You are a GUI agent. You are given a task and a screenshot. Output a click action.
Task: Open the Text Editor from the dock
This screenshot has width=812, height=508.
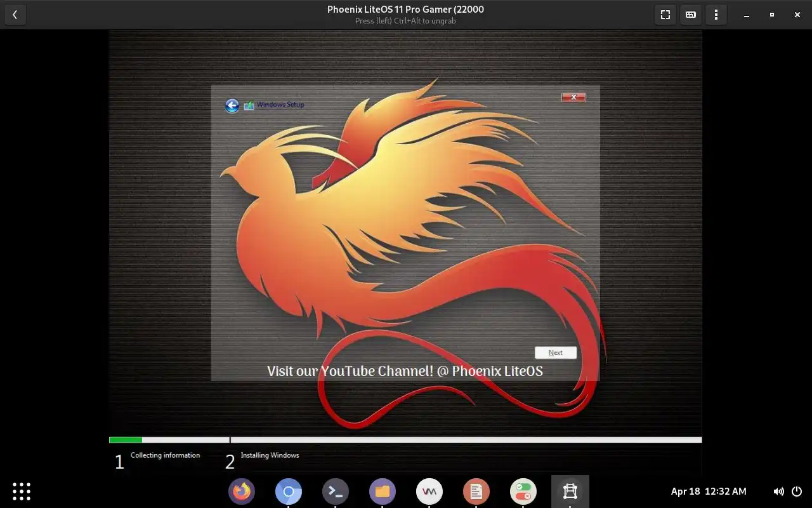(476, 491)
